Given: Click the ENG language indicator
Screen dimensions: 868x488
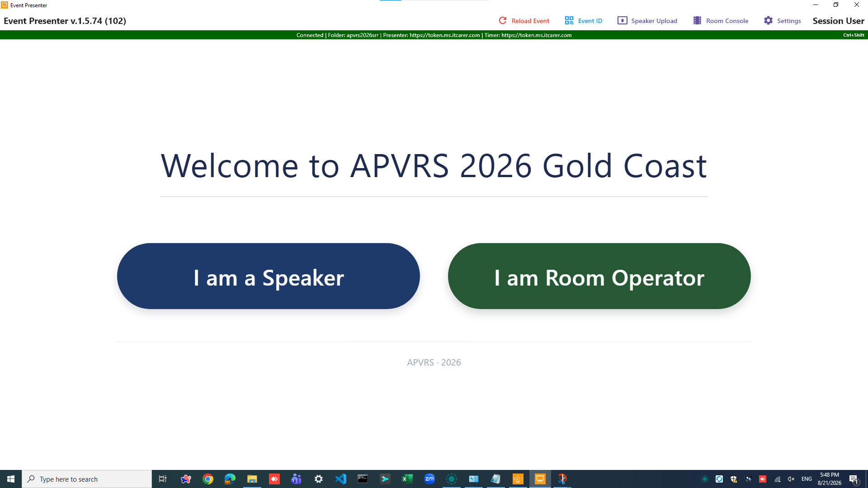Looking at the screenshot, I should (x=807, y=479).
